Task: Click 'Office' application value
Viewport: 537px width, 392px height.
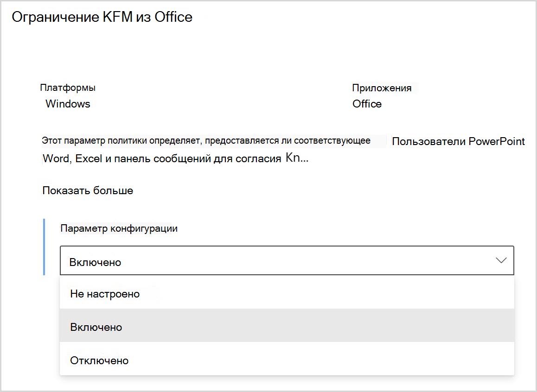Action: (x=367, y=104)
